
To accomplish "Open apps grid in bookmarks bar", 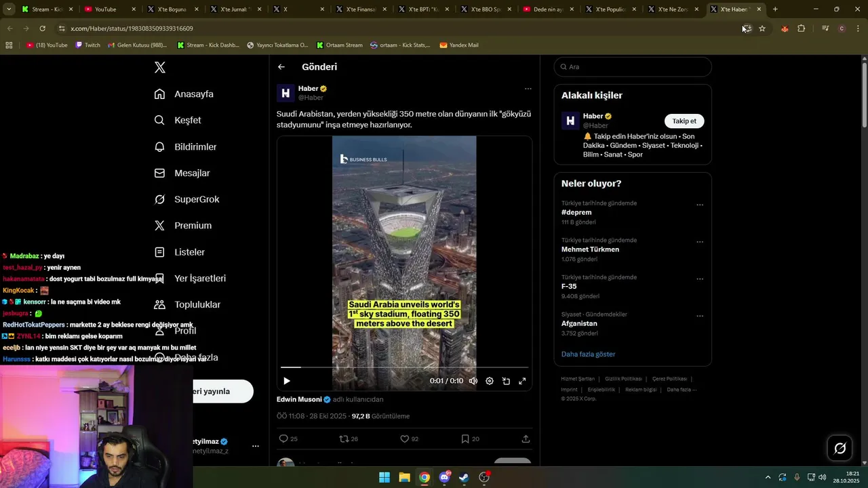I will click(9, 45).
